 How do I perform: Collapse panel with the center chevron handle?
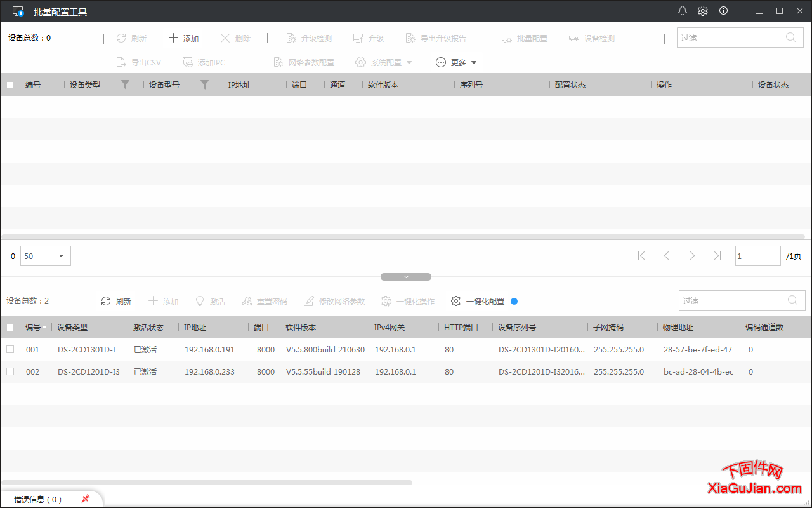pos(406,277)
